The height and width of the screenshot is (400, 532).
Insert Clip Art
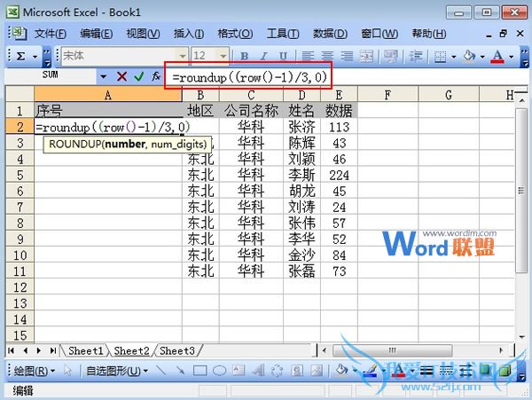(297, 371)
